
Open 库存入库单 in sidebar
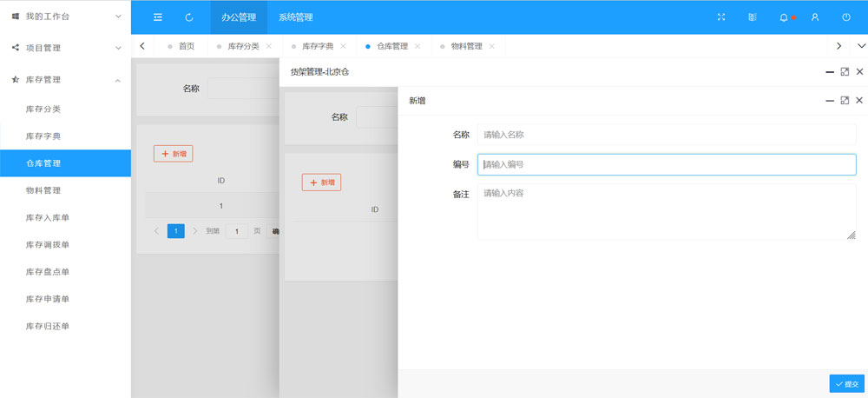pos(65,218)
